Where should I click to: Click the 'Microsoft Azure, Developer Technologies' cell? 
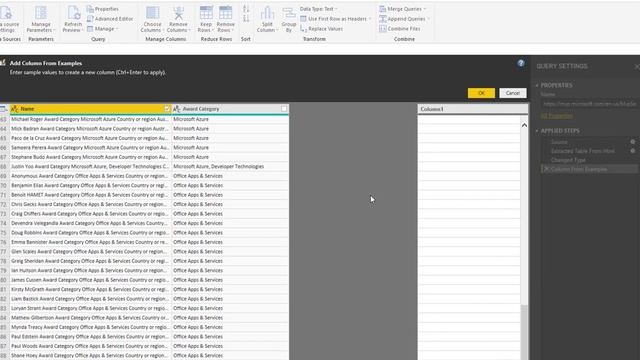point(230,167)
